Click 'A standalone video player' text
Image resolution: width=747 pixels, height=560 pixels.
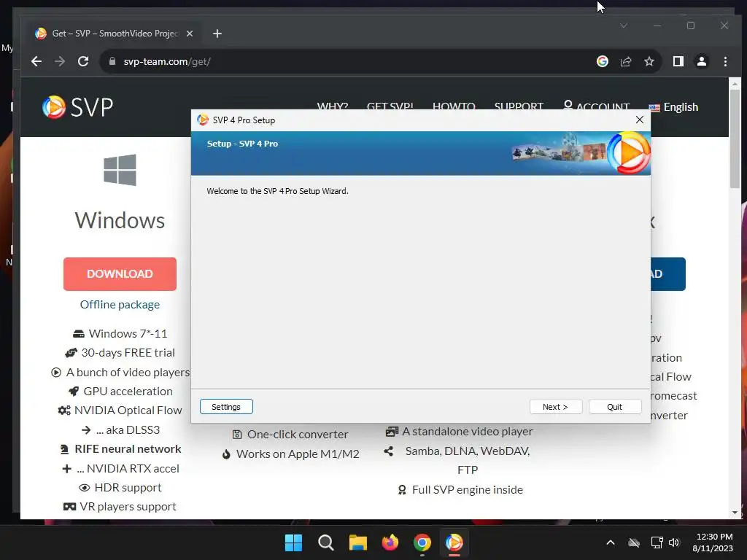[x=468, y=432]
